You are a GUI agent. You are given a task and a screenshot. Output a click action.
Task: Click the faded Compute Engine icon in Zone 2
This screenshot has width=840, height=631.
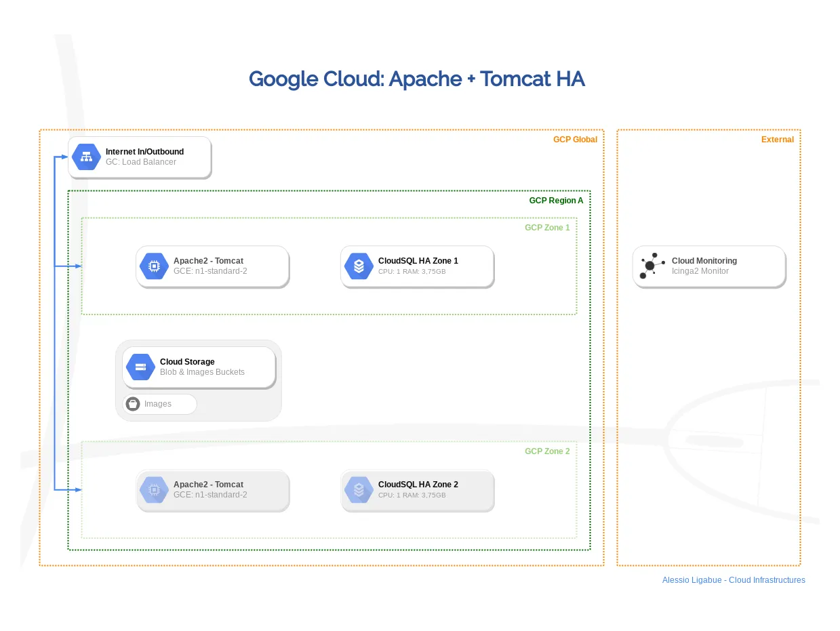pos(154,489)
